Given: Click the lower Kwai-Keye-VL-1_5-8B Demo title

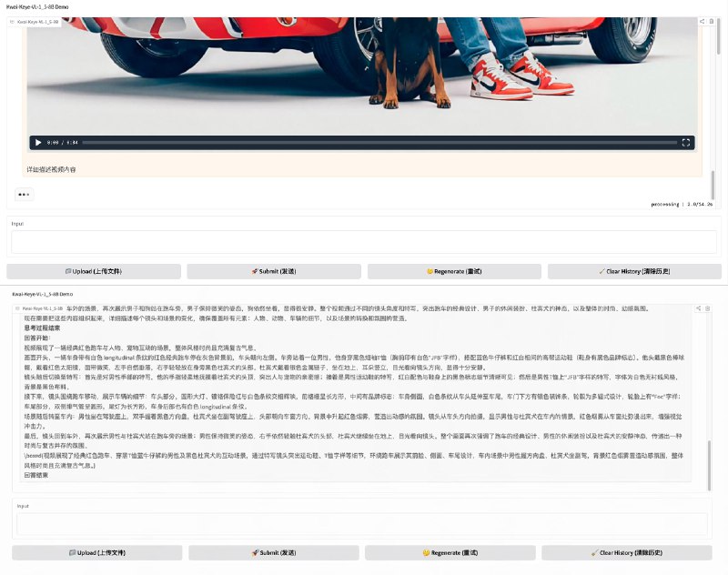Looking at the screenshot, I should tap(43, 294).
